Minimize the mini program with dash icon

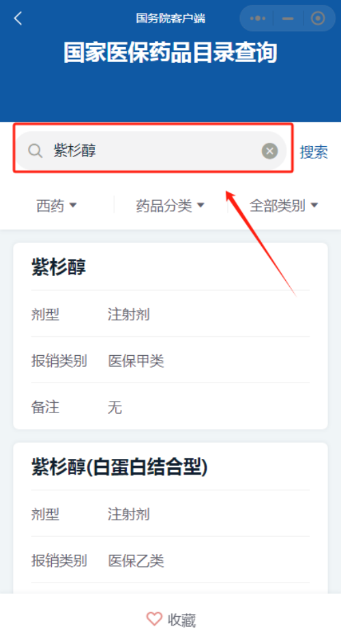click(288, 18)
